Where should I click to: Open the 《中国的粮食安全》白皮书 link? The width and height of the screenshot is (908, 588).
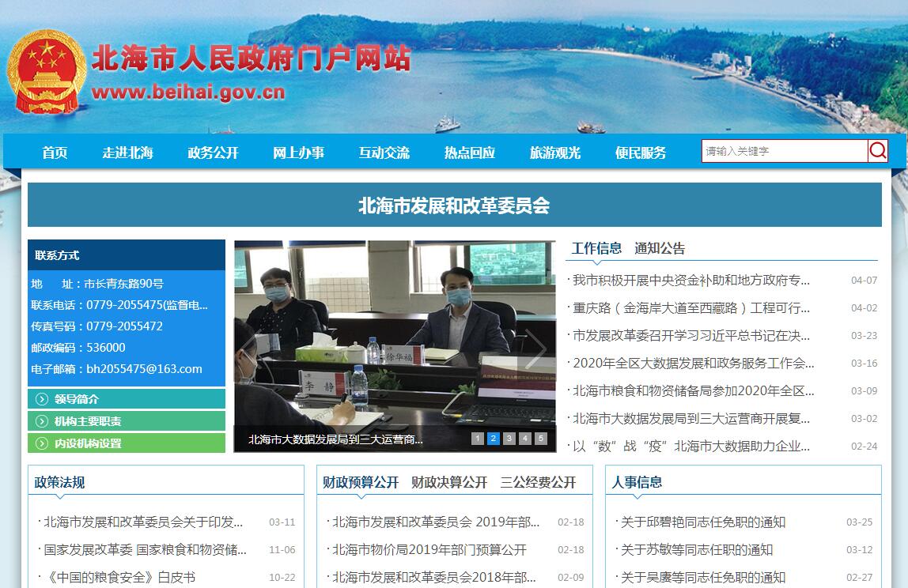coord(119,577)
